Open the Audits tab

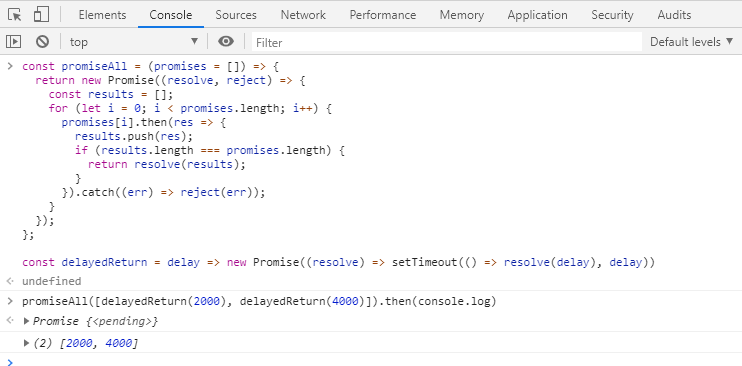[674, 15]
